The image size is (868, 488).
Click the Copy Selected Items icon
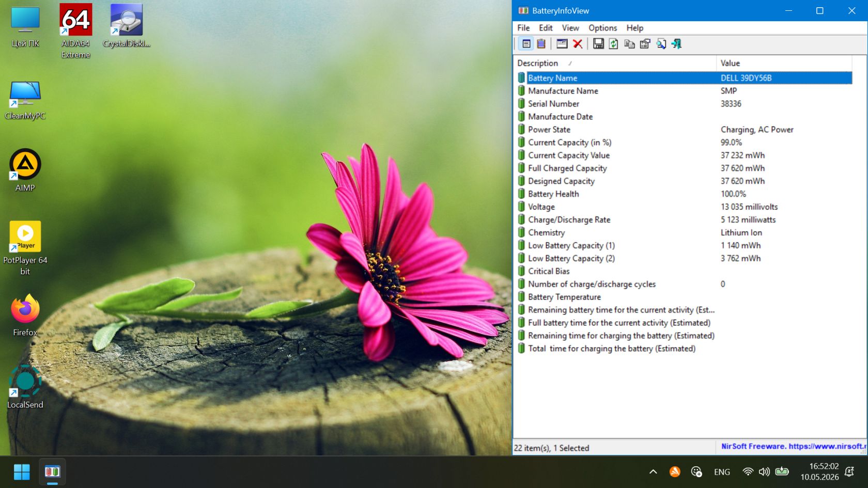[629, 44]
